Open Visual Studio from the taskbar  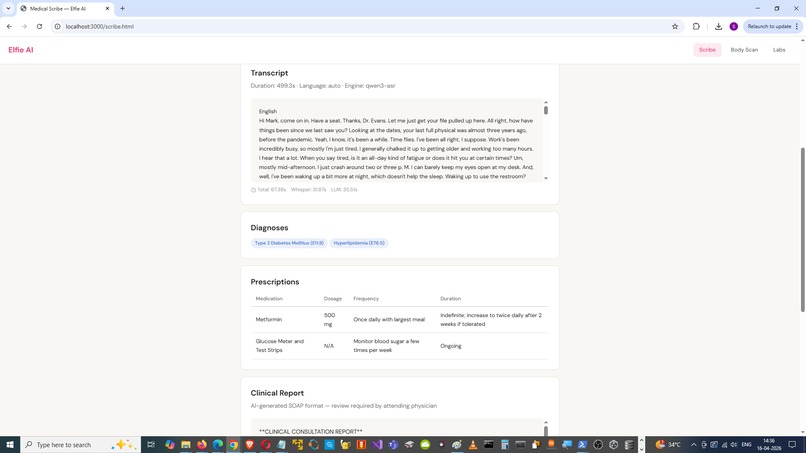click(377, 445)
